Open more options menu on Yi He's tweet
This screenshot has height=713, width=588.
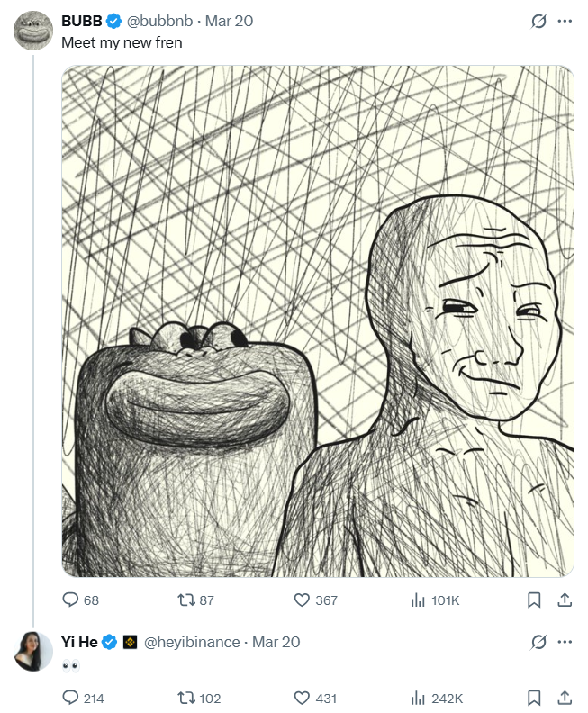[x=565, y=642]
